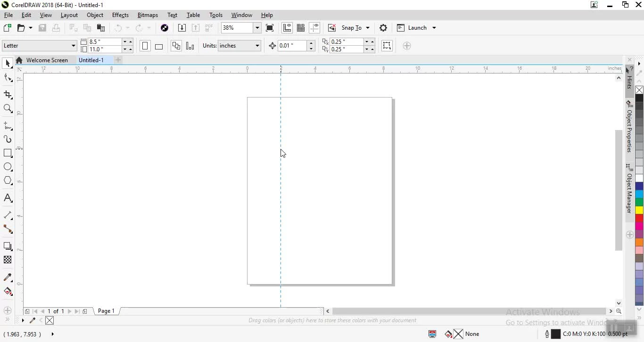Select the Page 1 tab
The width and height of the screenshot is (644, 342).
106,311
